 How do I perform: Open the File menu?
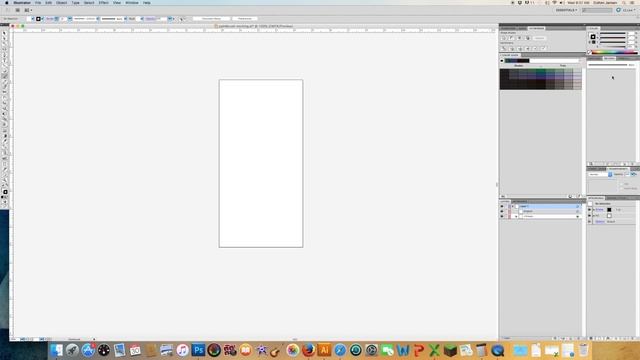[x=38, y=3]
